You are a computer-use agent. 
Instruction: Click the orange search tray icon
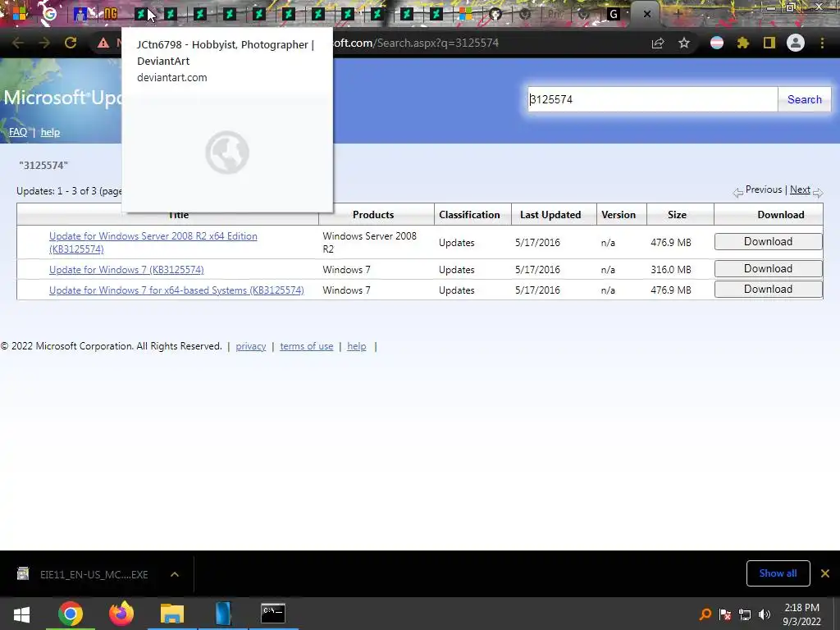tap(705, 614)
